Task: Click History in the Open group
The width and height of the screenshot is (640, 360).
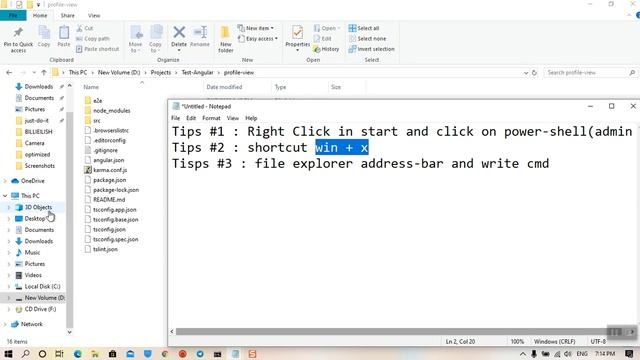Action: coord(326,49)
